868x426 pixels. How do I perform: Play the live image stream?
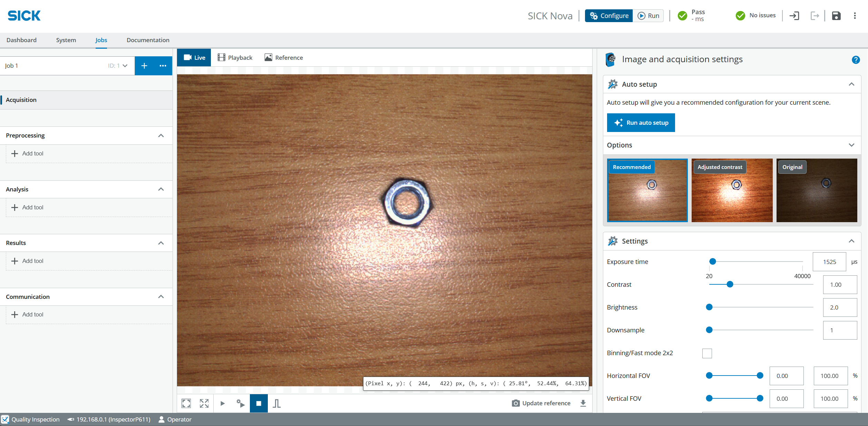(223, 403)
